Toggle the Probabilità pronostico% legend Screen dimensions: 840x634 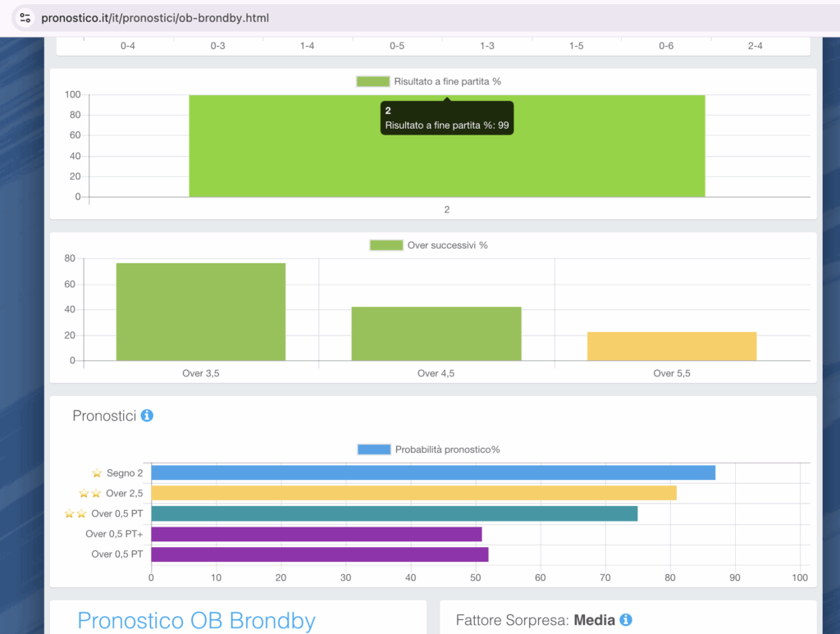(428, 449)
